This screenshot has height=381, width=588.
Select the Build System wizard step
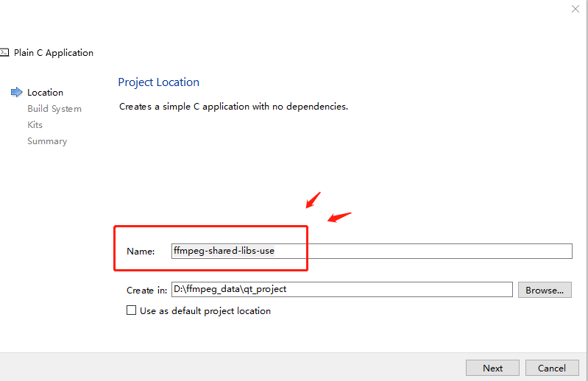click(x=54, y=109)
